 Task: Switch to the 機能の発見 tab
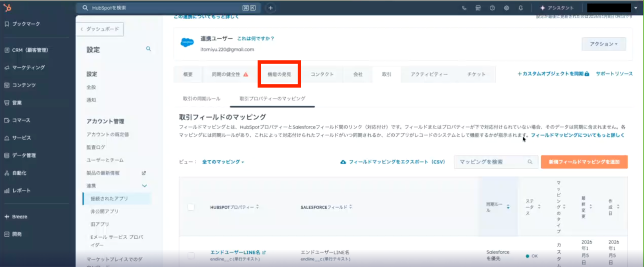[279, 74]
